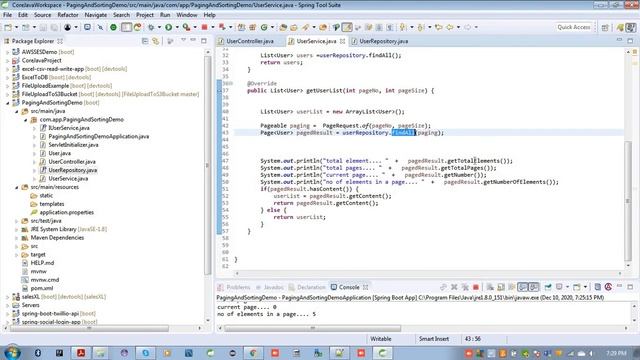The height and width of the screenshot is (360, 640).
Task: Collapse the com.app.PagingAndSortingDemo package
Action: click(x=25, y=120)
